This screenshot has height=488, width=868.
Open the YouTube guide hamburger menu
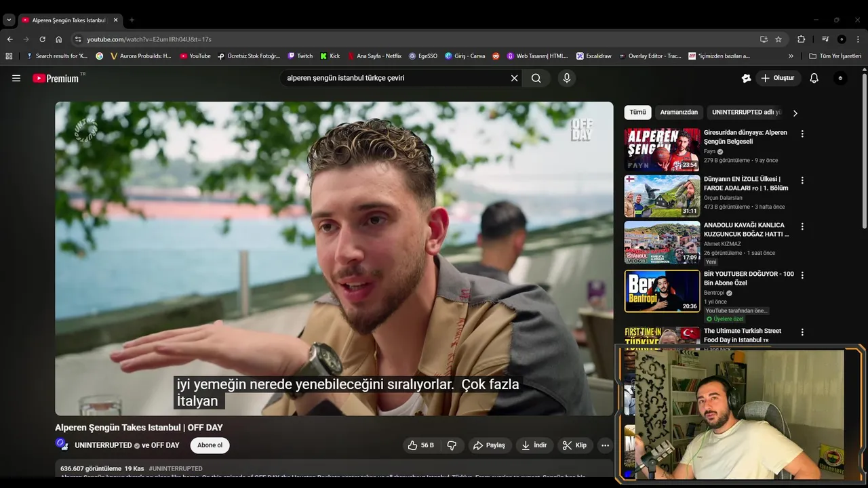pyautogui.click(x=16, y=78)
